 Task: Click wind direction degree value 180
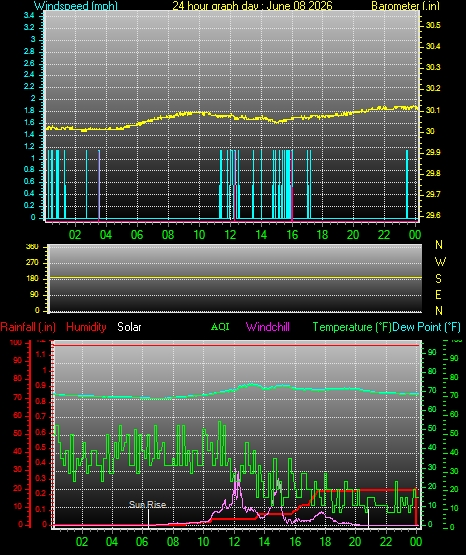pyautogui.click(x=32, y=279)
